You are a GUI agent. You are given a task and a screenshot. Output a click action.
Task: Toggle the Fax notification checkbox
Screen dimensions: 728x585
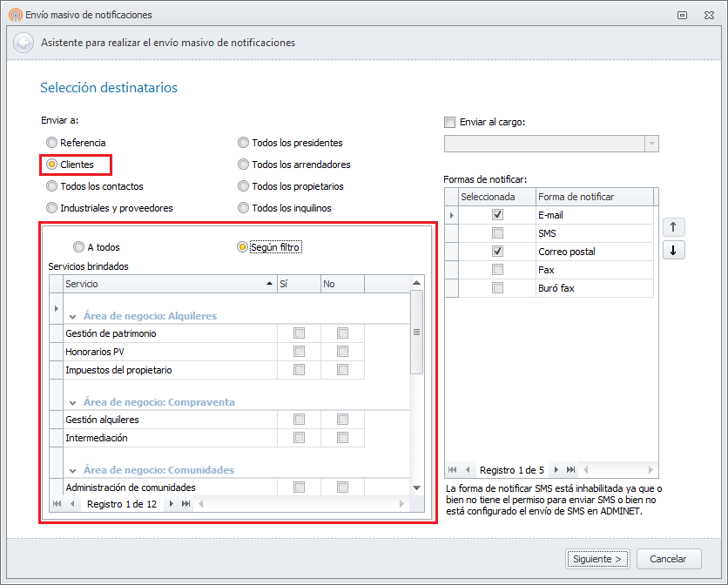click(497, 270)
